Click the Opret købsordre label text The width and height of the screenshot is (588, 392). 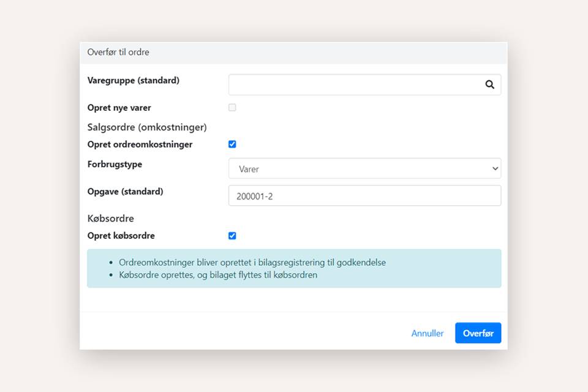coord(121,236)
